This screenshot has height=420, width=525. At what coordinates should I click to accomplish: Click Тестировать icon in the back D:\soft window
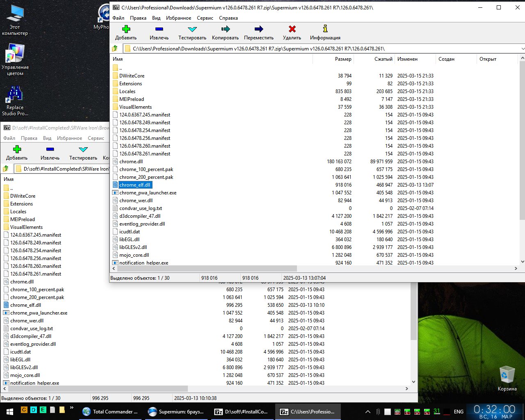(x=83, y=149)
